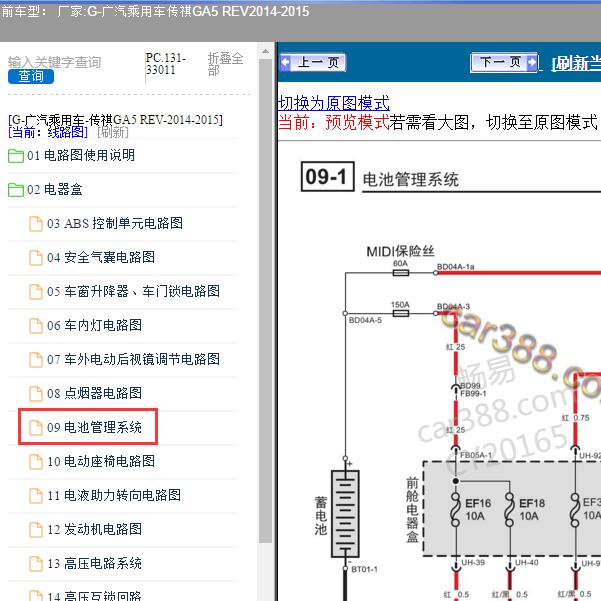Viewport: 601px width, 601px height.
Task: Open 14 高压互锁回路
Action: [x=94, y=596]
